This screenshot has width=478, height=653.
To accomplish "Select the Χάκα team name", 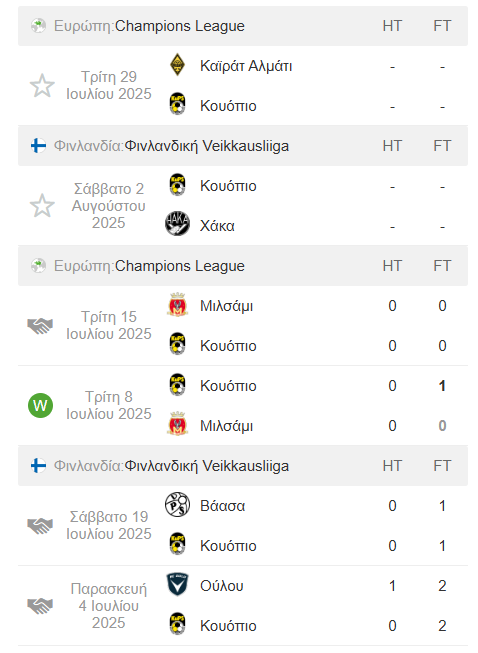I will tap(217, 226).
